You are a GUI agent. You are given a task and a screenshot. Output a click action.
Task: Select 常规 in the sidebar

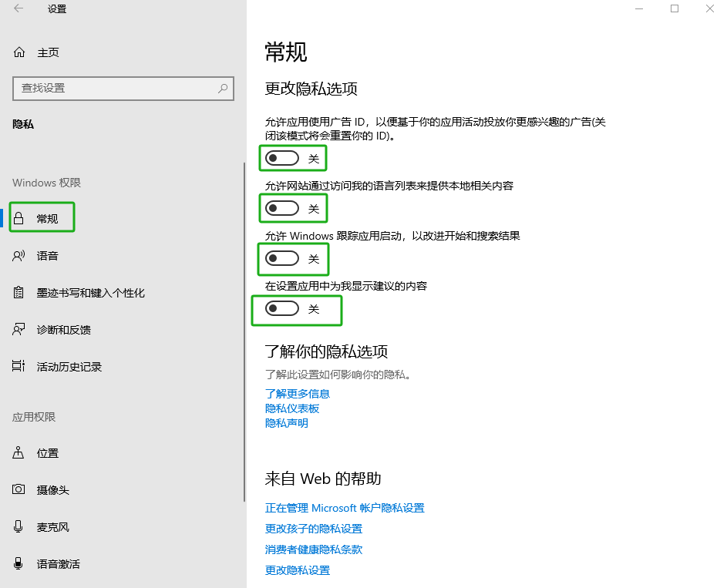click(47, 219)
